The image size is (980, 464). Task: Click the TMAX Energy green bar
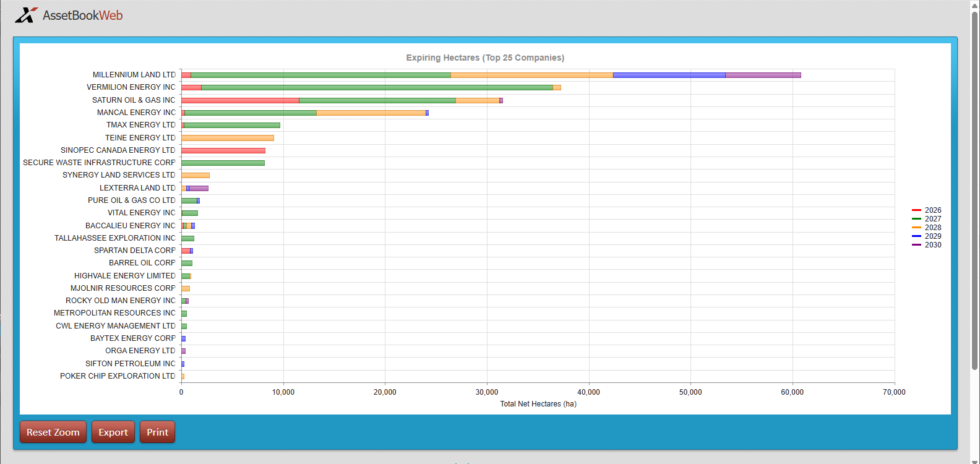232,125
